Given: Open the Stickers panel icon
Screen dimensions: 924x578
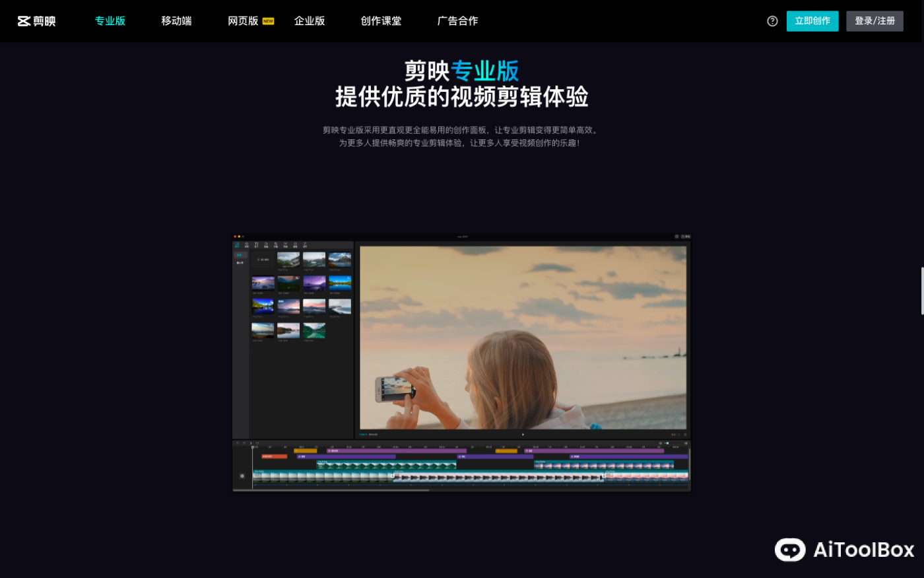Looking at the screenshot, I should pos(267,244).
